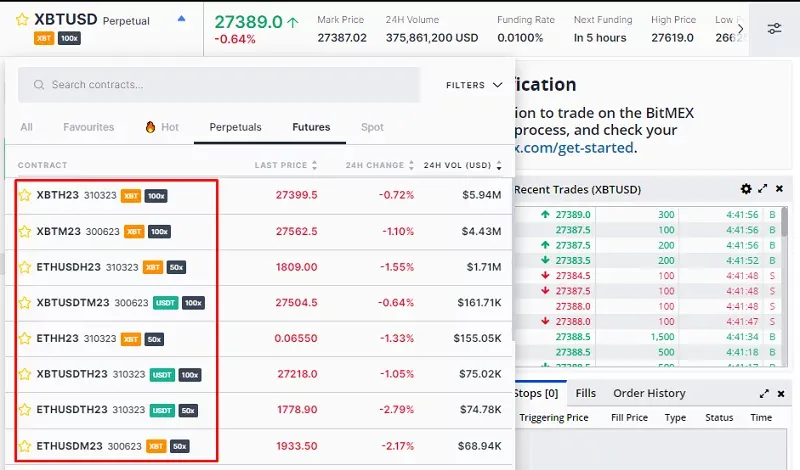Select the Futures tab
800x470 pixels.
tap(311, 127)
